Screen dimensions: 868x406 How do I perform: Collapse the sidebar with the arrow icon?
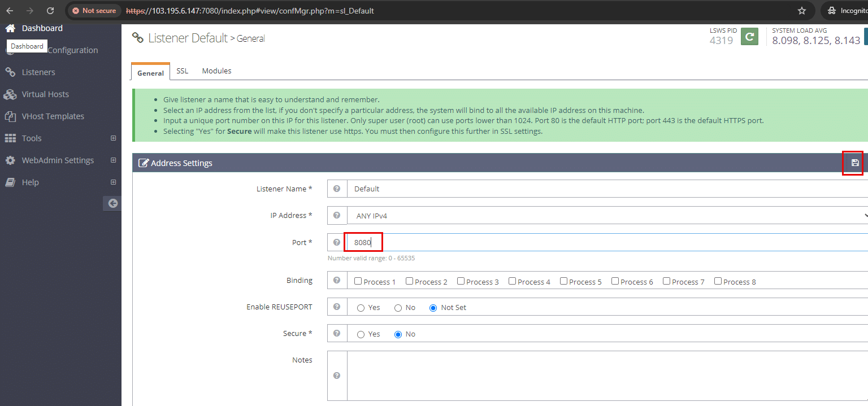[112, 203]
